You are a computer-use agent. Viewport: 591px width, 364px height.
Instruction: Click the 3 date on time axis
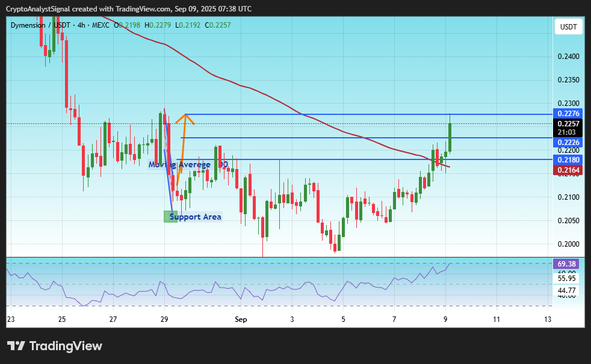(292, 319)
